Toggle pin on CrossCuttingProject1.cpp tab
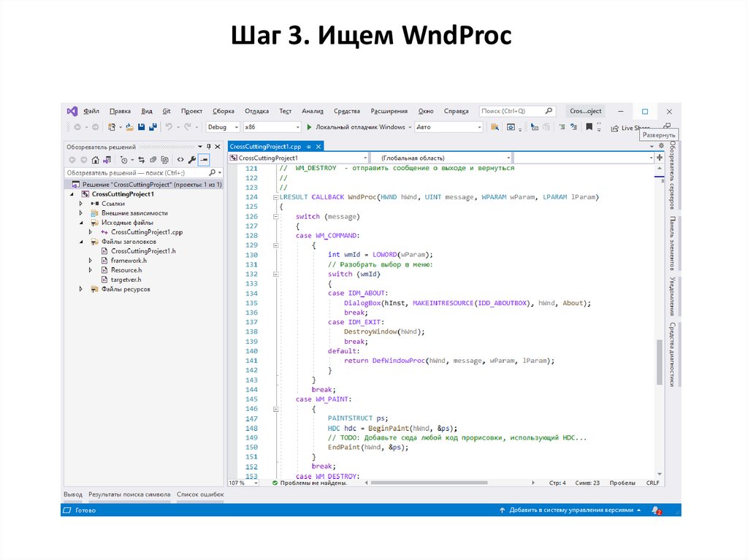The width and height of the screenshot is (748, 560). [x=309, y=147]
